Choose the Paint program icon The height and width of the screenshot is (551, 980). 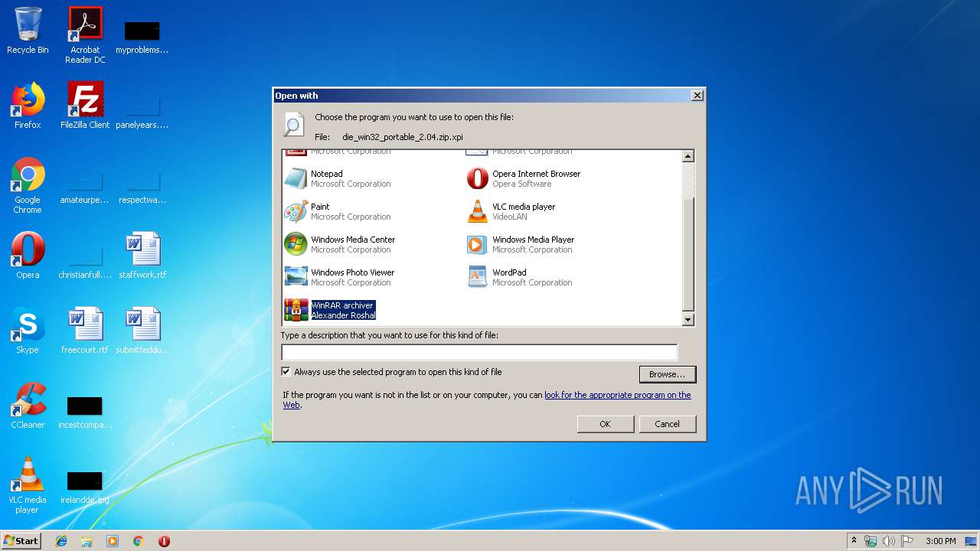(296, 211)
